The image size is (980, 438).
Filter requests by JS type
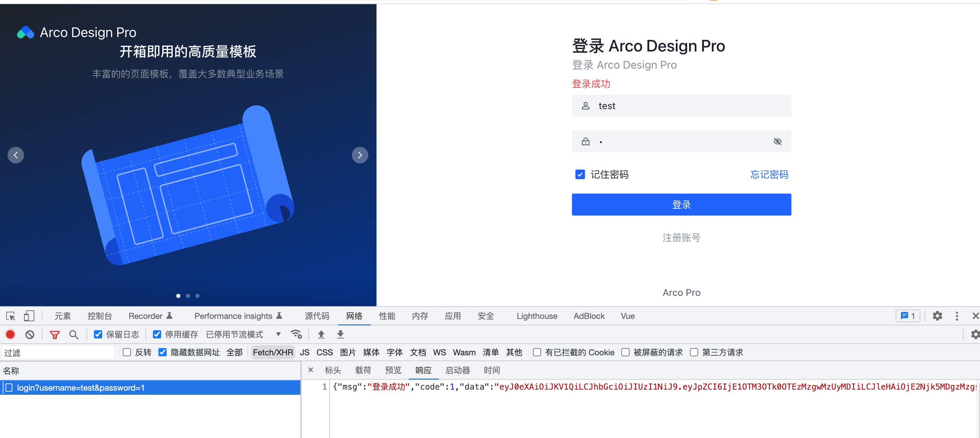click(x=304, y=352)
